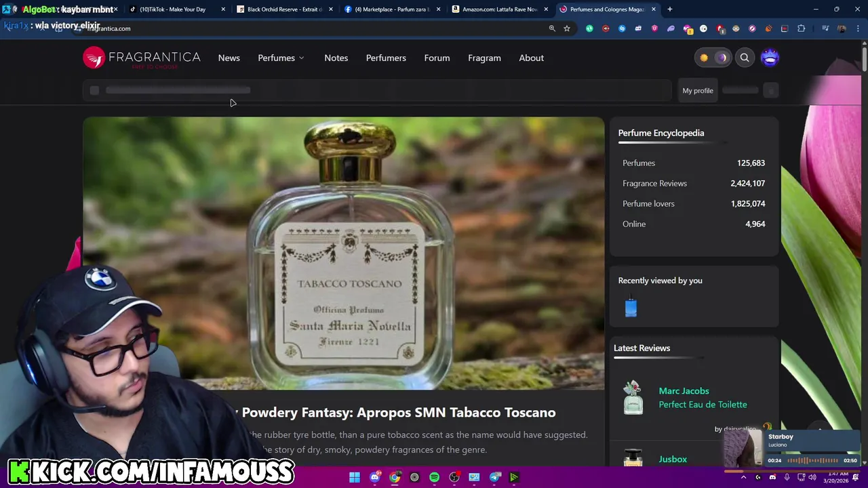Switch to light theme sun icon
The width and height of the screenshot is (868, 488).
click(x=704, y=58)
